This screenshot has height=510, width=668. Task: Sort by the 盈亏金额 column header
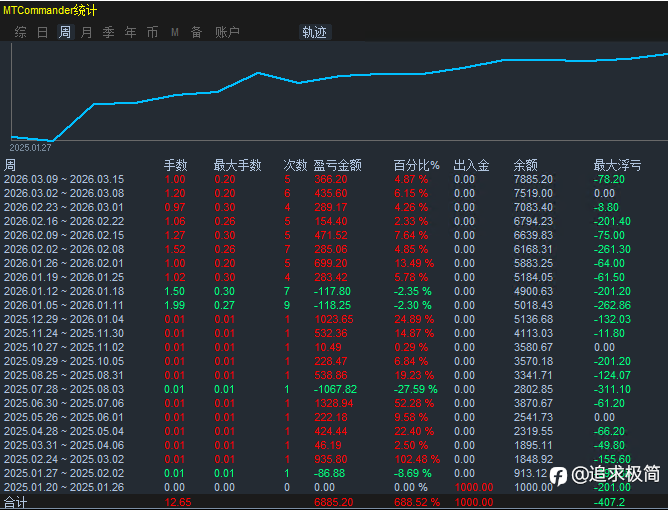pyautogui.click(x=337, y=165)
